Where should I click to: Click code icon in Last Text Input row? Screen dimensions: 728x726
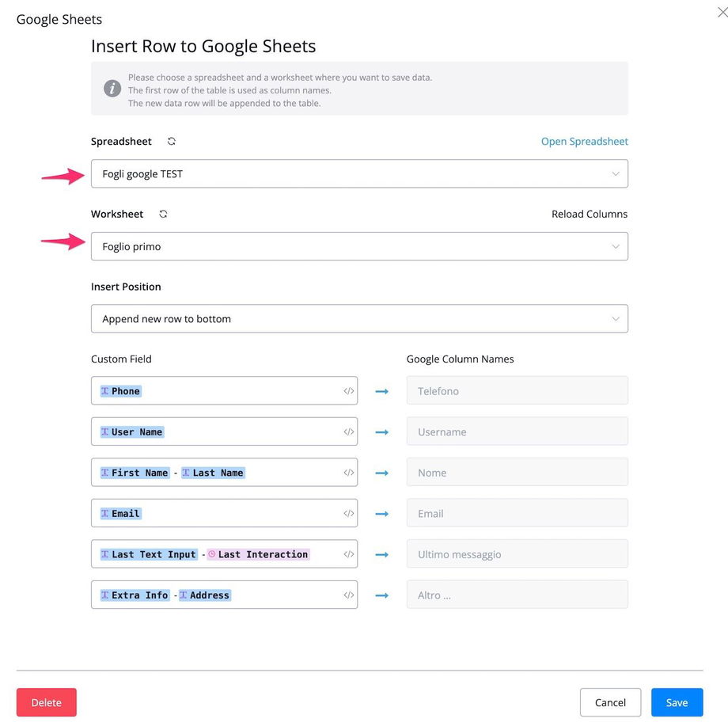(x=348, y=554)
